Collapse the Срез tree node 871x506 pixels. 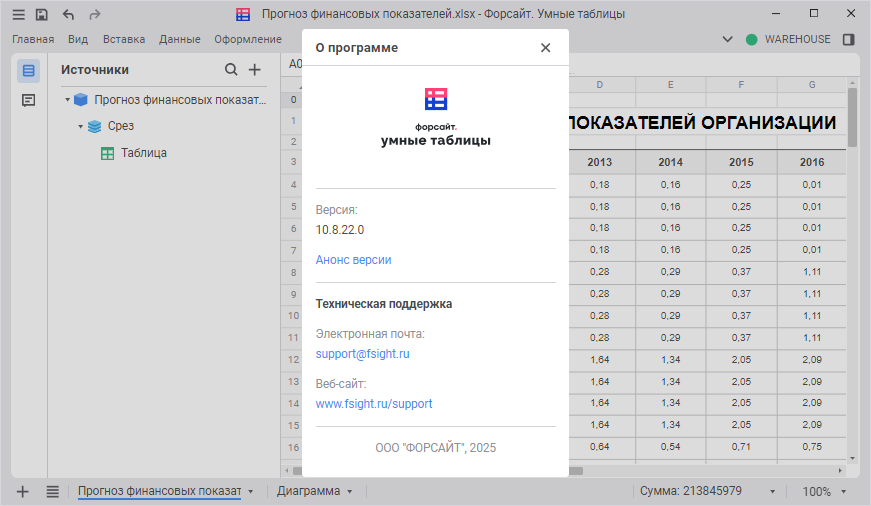click(x=81, y=127)
